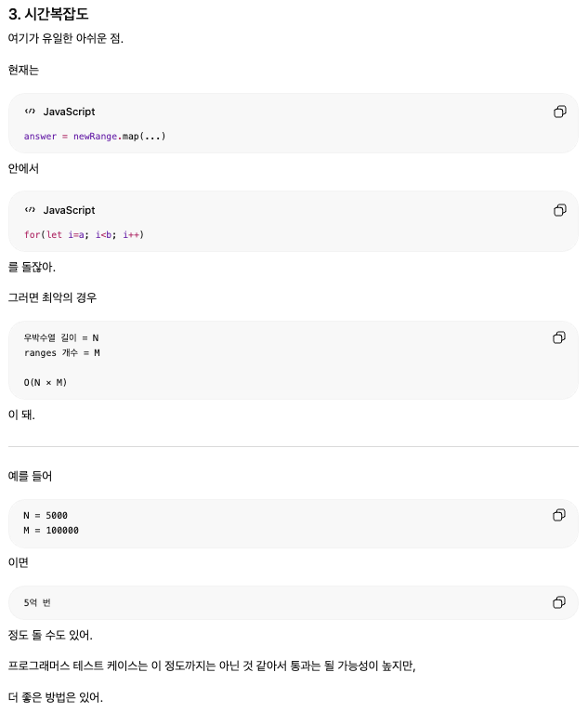Click the ranges 개수 = M line
This screenshot has height=712, width=588.
pos(61,353)
